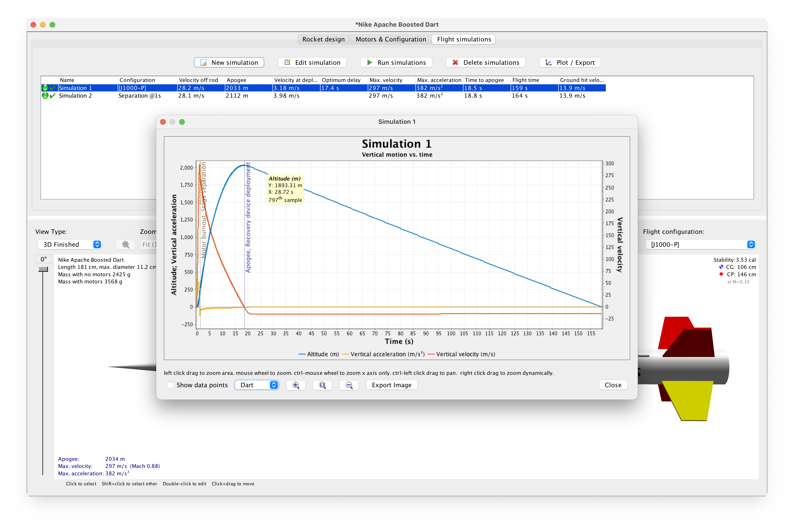Screen dimensions: 794x532
Task: Click the Edit simulation pencil icon
Action: 287,62
